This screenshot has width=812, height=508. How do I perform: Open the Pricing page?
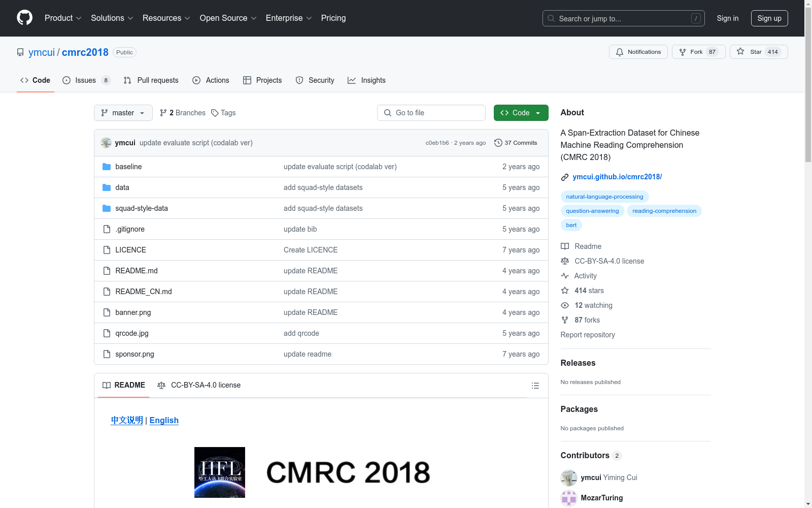(x=333, y=18)
